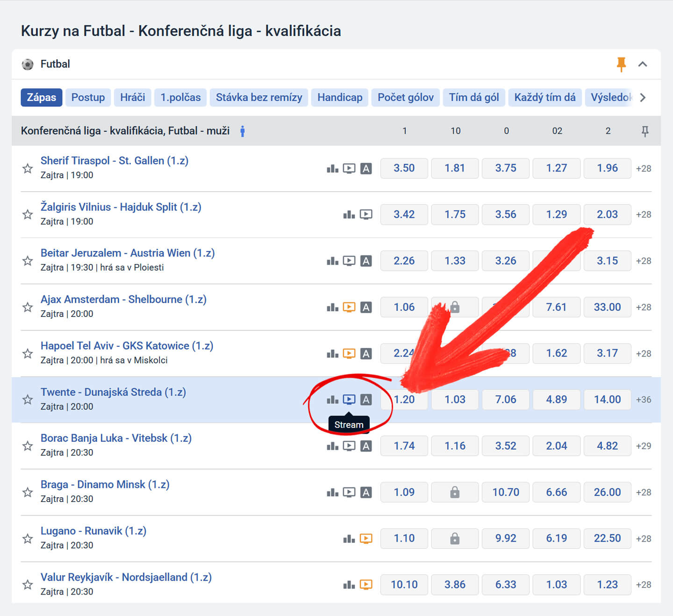This screenshot has height=616, width=673.
Task: Click the A icon for Beitar Jeruzalem match
Action: (x=366, y=261)
